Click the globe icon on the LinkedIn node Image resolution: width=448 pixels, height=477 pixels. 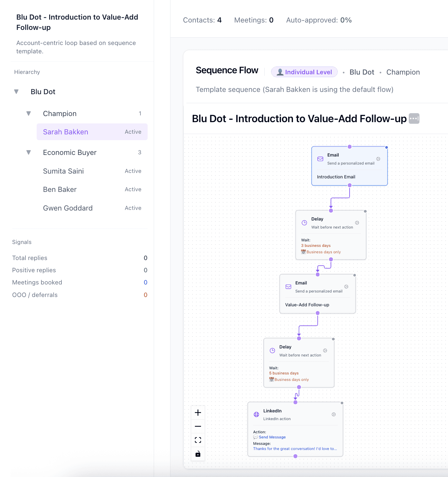click(x=256, y=414)
